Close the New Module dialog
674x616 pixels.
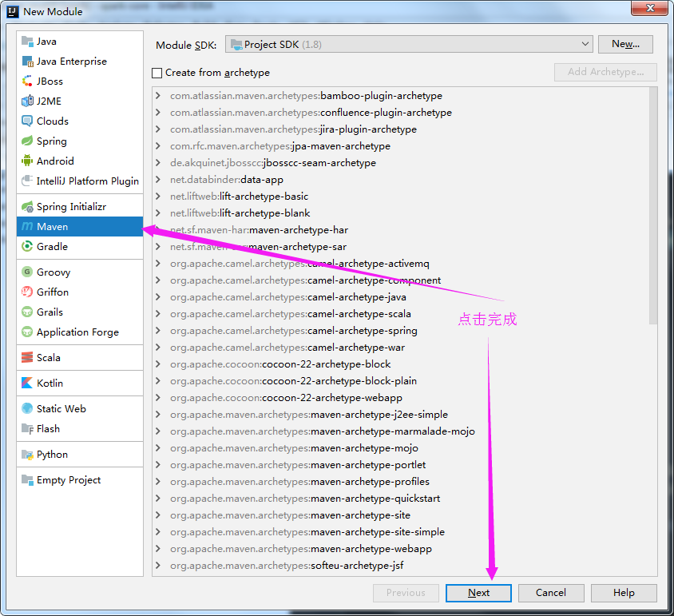649,8
